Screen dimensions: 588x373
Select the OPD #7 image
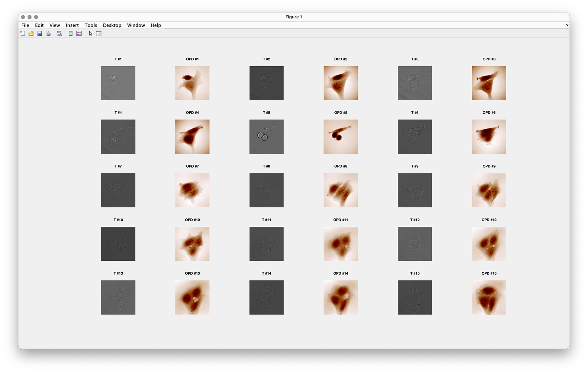coord(192,190)
